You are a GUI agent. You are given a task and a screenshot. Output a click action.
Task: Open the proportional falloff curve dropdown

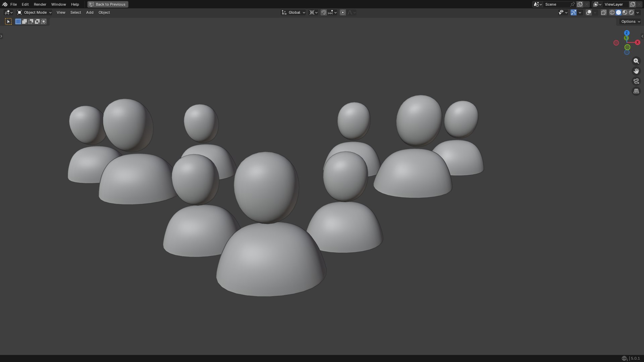tap(352, 12)
